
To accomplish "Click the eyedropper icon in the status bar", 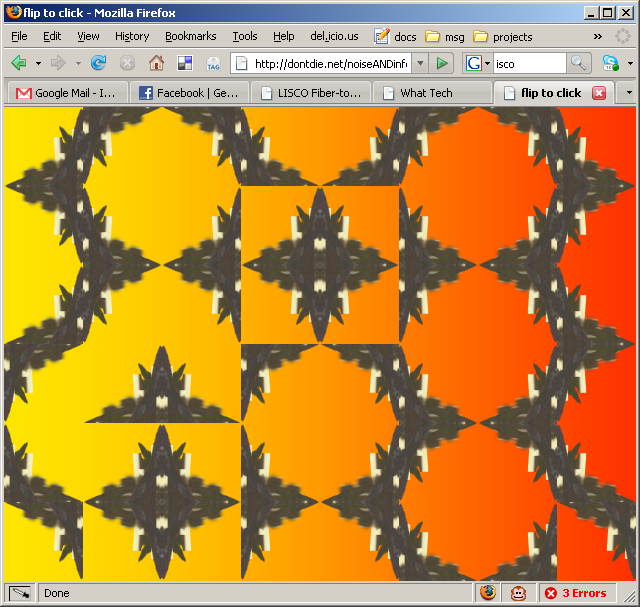I will [20, 593].
